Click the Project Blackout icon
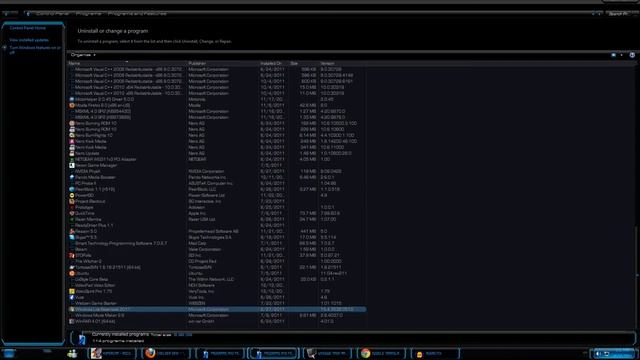The image size is (640, 360). 72,201
